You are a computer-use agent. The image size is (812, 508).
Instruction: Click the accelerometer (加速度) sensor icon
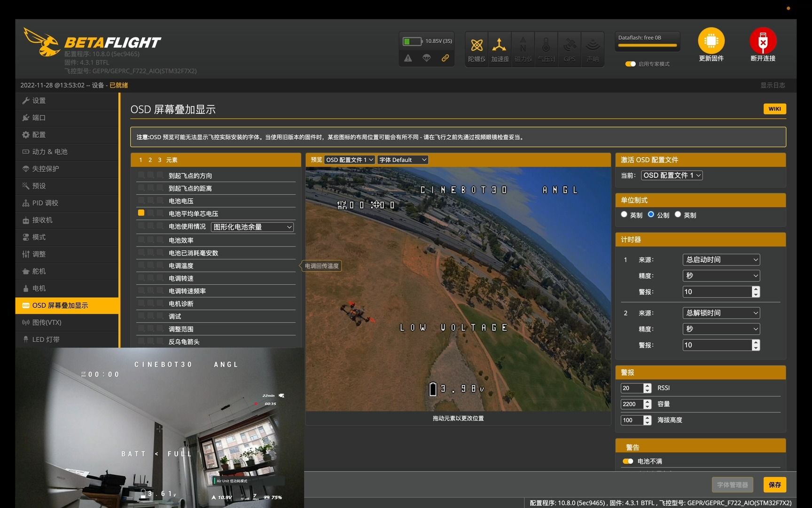pos(499,45)
